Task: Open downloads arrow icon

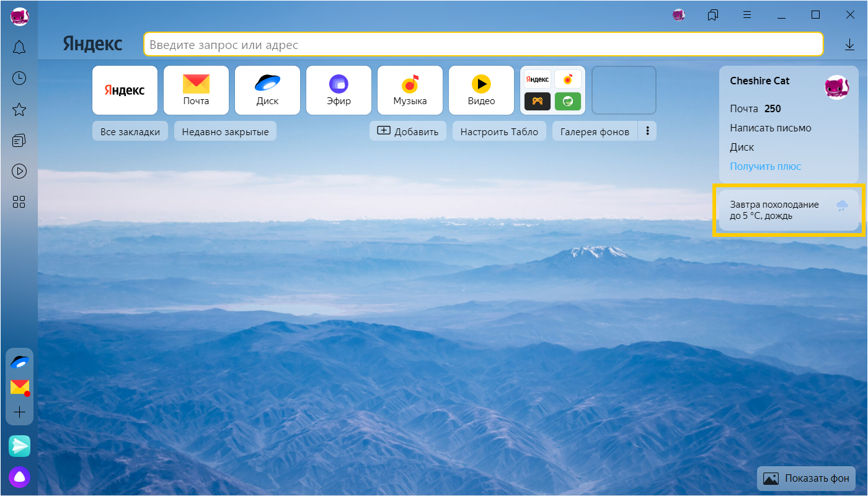Action: pyautogui.click(x=849, y=45)
